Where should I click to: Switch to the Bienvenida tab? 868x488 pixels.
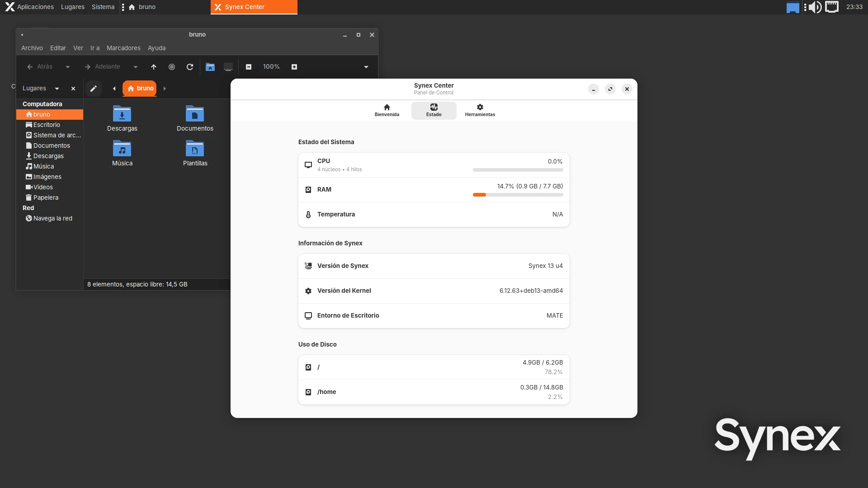click(x=387, y=110)
